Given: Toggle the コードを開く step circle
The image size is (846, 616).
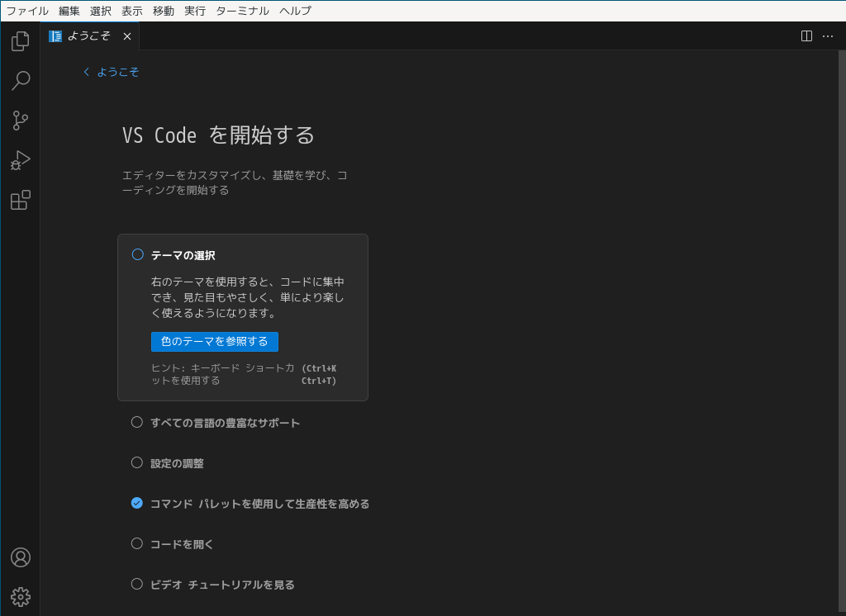Looking at the screenshot, I should click(x=137, y=543).
